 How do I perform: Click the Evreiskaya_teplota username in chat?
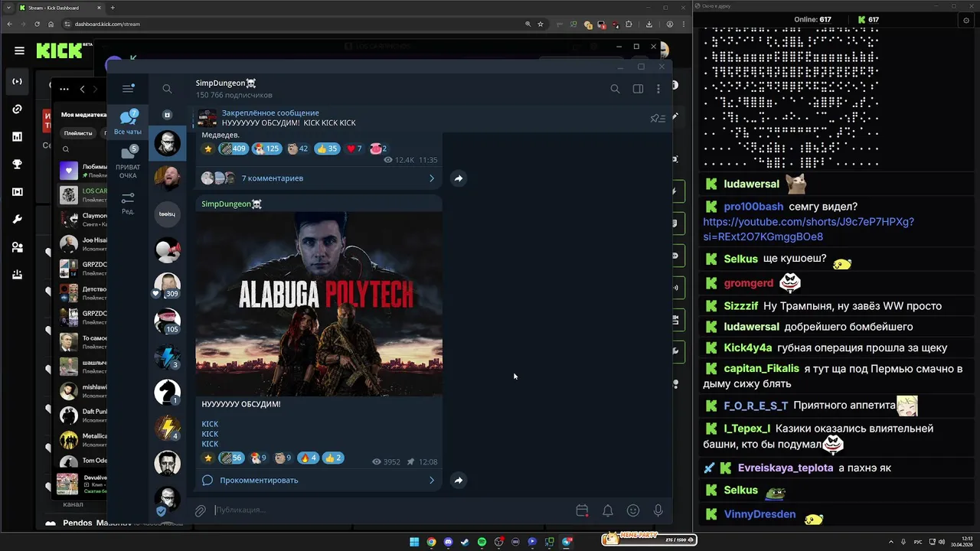click(x=786, y=468)
